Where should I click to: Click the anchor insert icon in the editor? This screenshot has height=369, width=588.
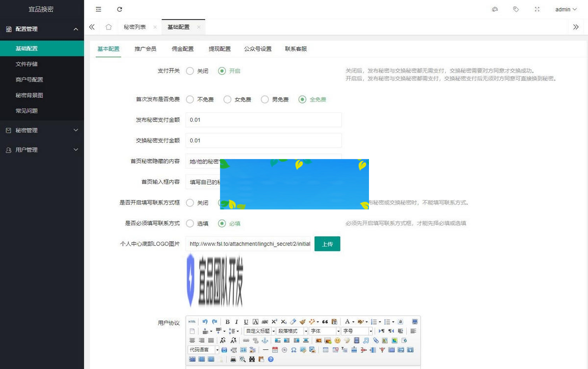(265, 340)
